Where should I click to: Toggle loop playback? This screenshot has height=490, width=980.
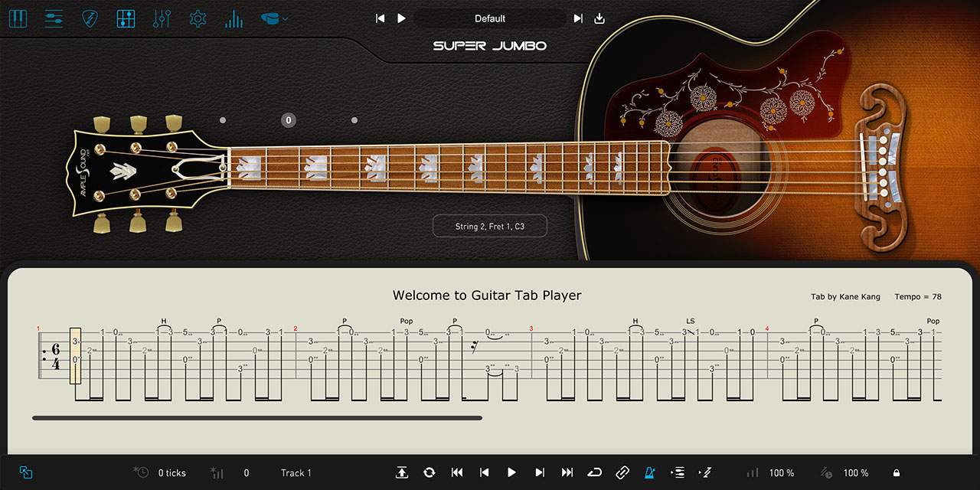pyautogui.click(x=595, y=473)
